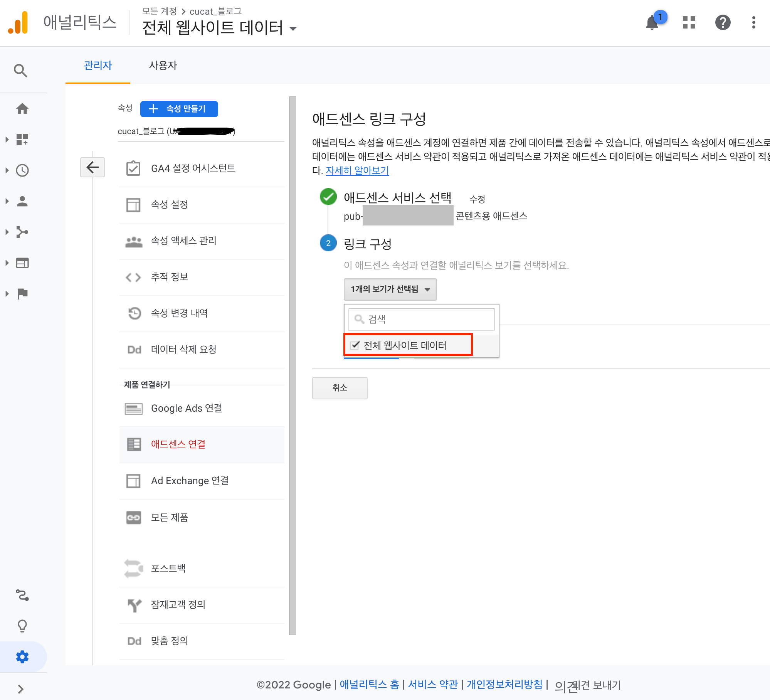Open the help question mark icon
770x700 pixels.
point(723,22)
